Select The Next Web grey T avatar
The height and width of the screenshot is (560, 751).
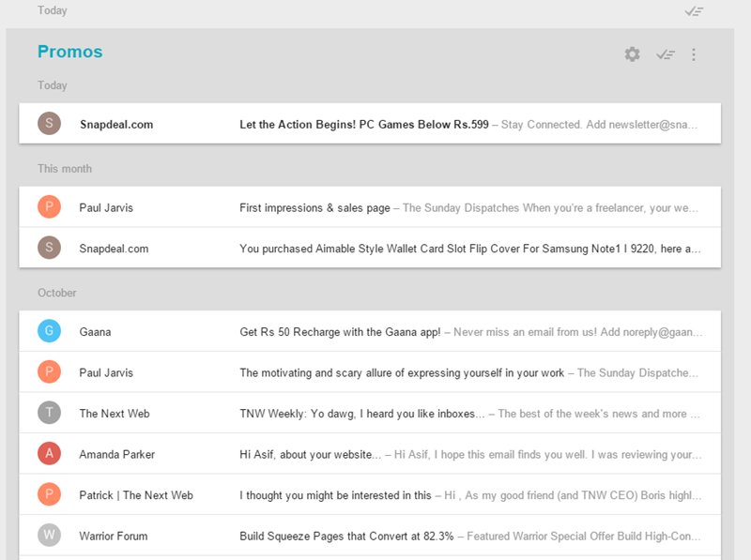[x=50, y=413]
